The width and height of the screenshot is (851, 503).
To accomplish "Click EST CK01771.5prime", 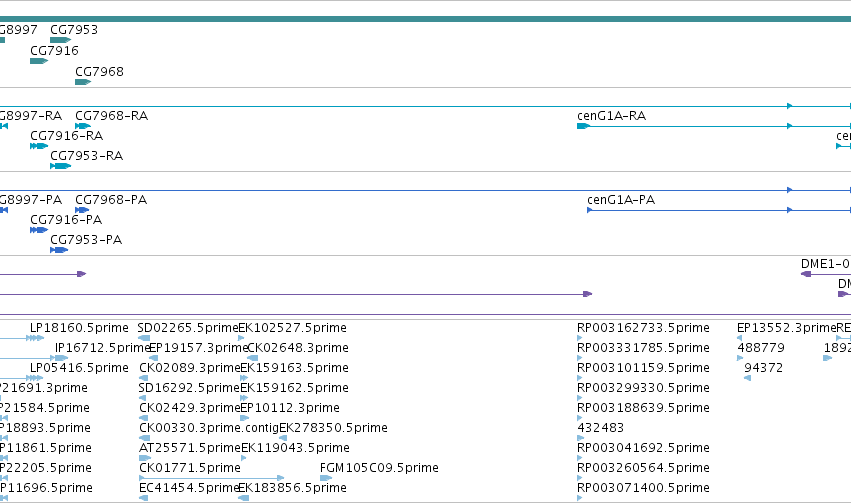I will [189, 468].
